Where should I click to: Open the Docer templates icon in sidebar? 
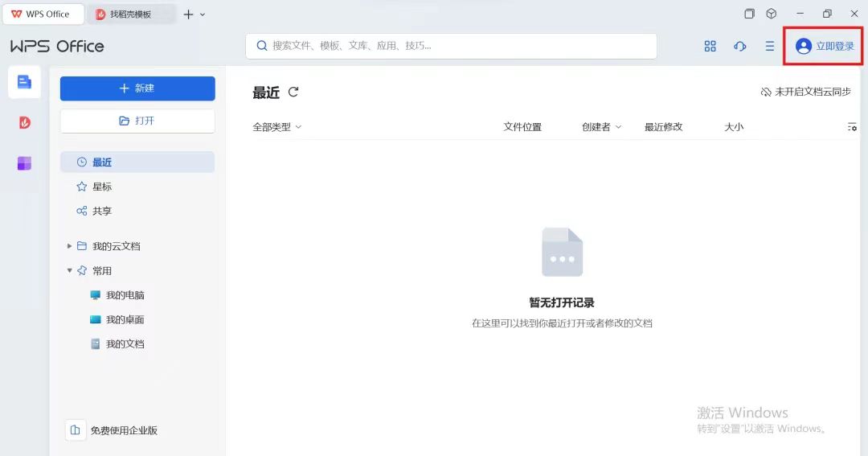point(24,123)
